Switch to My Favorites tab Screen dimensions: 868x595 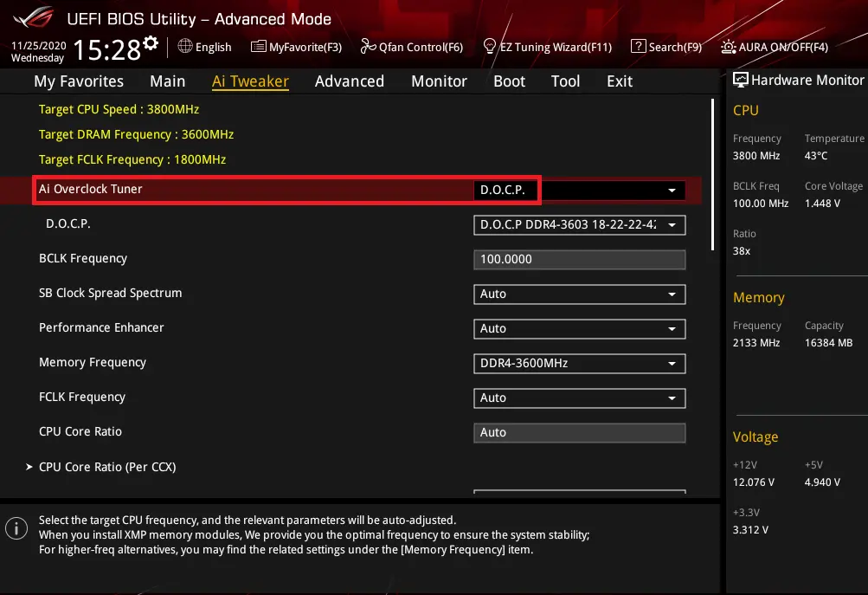[x=79, y=81]
